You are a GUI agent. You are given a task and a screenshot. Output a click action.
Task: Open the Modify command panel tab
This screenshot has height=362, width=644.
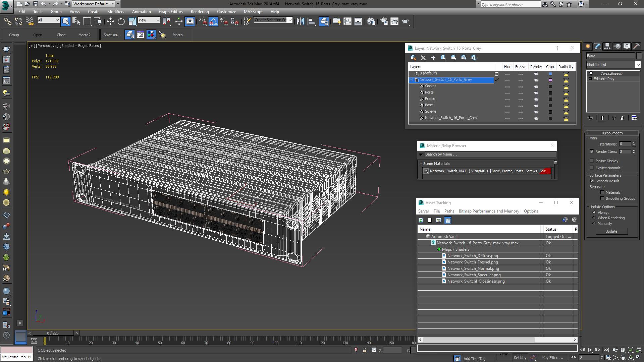coord(598,46)
